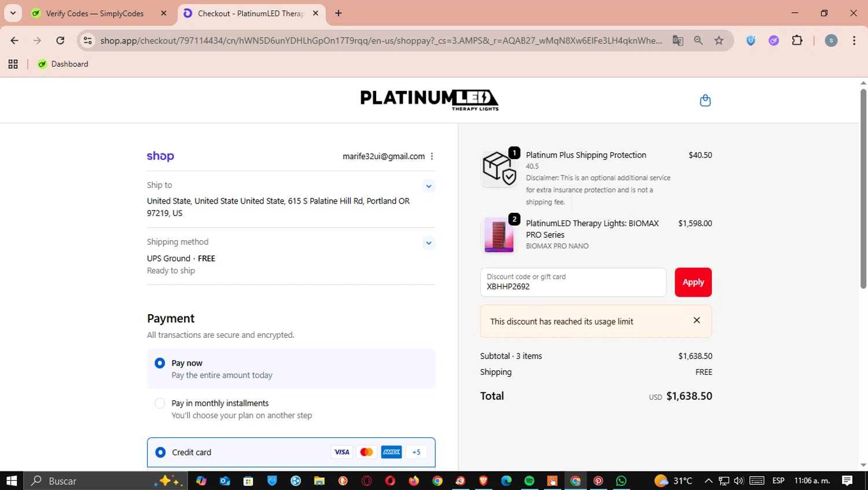Screen dimensions: 868x490
Task: Click the Shipping Protection product thumbnail
Action: (499, 168)
